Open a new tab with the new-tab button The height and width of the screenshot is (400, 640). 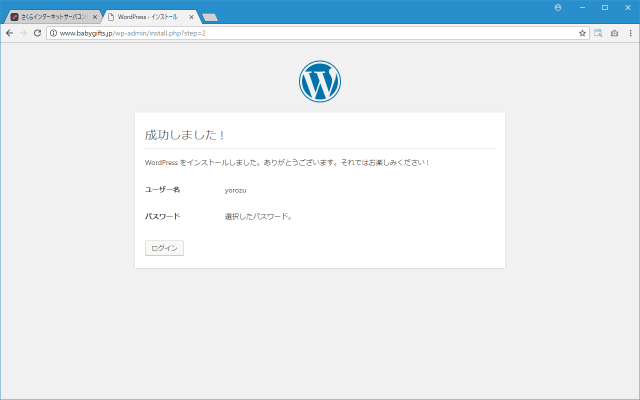210,17
